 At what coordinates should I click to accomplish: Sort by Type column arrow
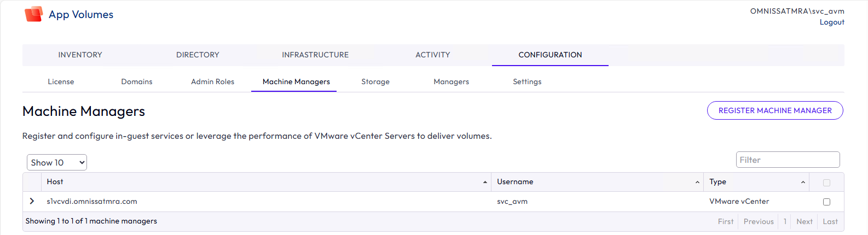(803, 182)
